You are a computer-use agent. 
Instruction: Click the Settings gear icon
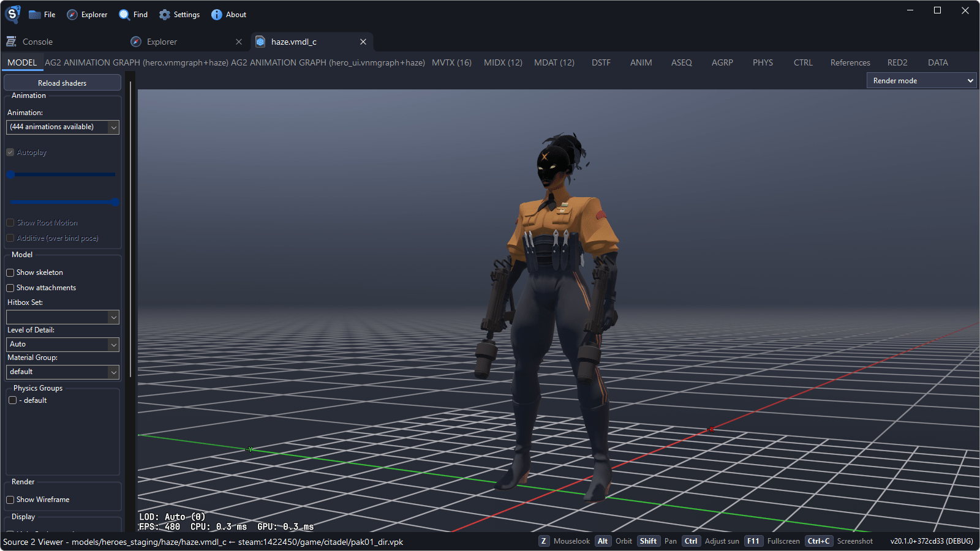(165, 15)
